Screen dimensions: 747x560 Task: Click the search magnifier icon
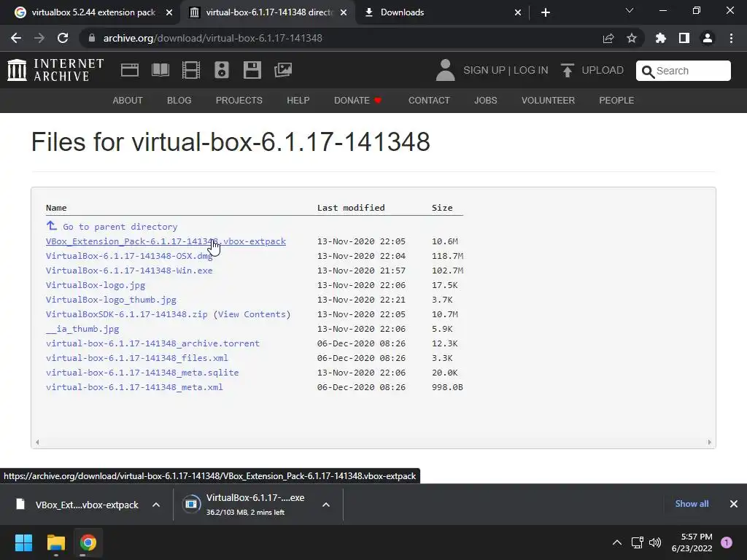pyautogui.click(x=648, y=71)
